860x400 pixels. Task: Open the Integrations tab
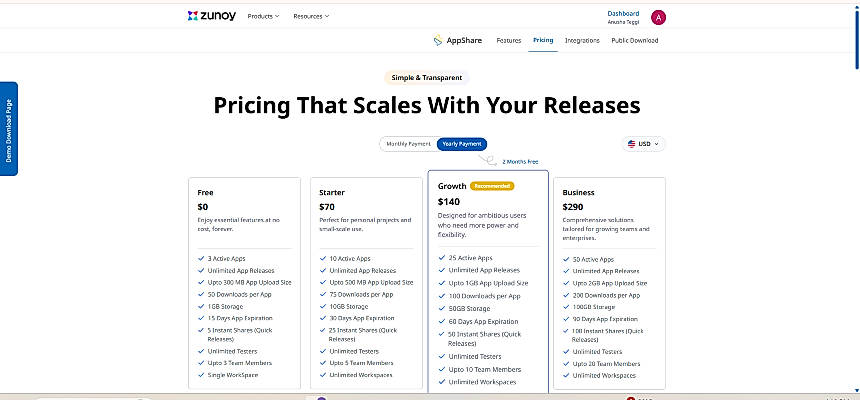tap(582, 41)
